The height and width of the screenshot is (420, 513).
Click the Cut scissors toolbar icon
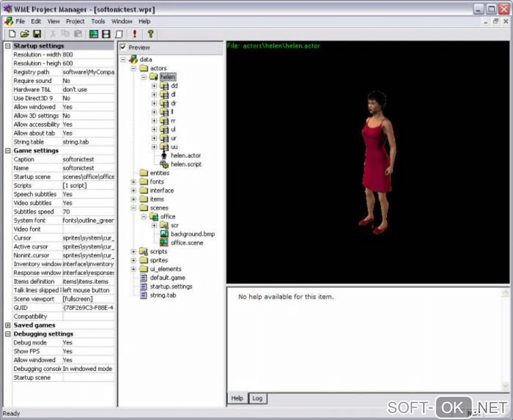(53, 34)
